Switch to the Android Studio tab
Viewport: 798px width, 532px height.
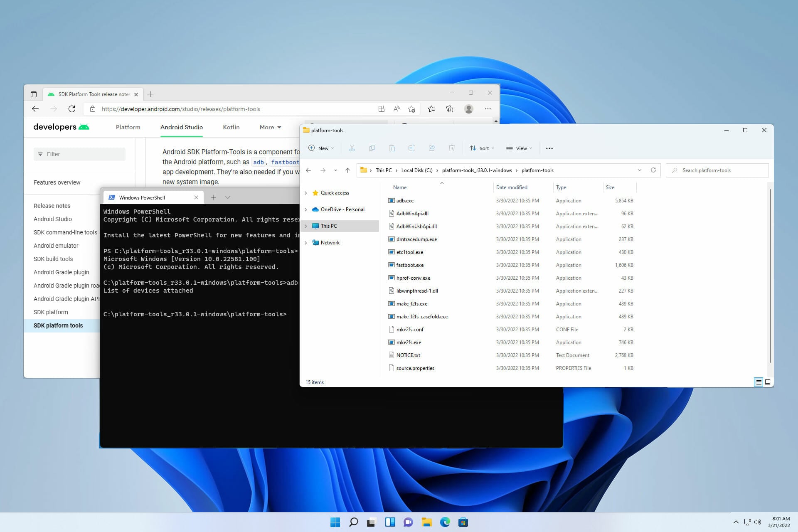[x=181, y=127]
